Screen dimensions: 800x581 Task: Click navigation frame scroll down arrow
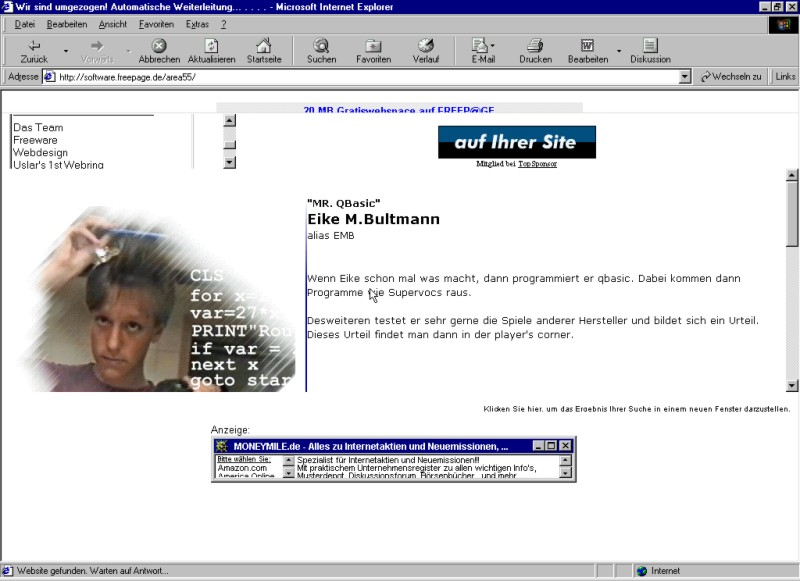click(x=230, y=163)
